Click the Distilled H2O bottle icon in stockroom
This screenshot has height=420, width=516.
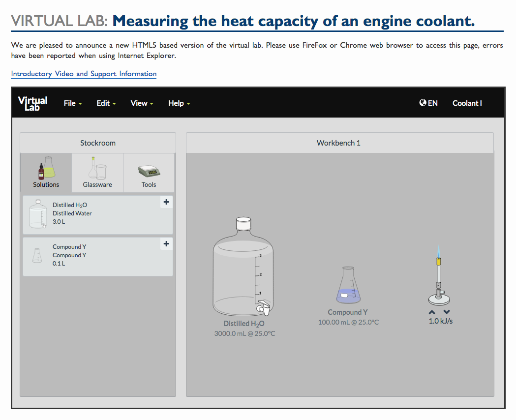37,214
